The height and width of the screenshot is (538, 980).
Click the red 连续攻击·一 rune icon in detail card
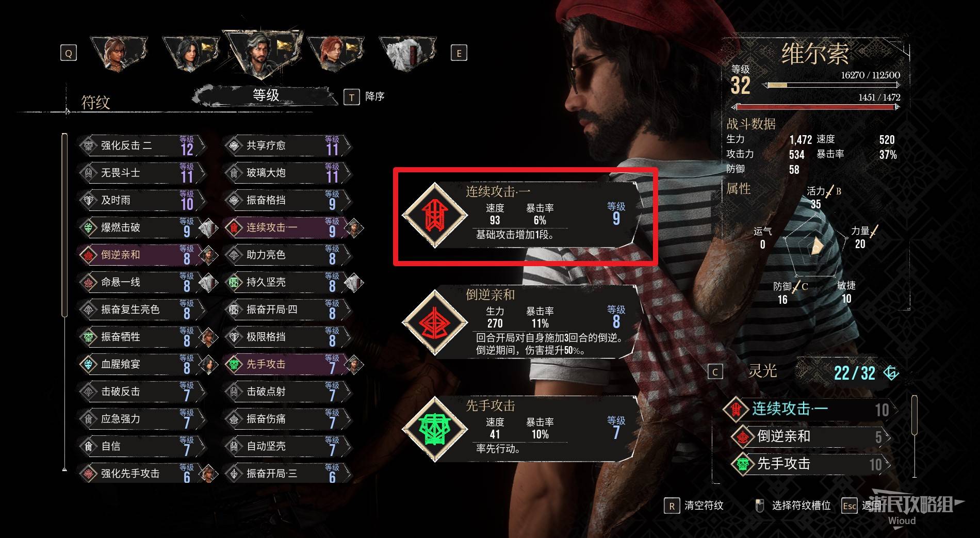(435, 215)
